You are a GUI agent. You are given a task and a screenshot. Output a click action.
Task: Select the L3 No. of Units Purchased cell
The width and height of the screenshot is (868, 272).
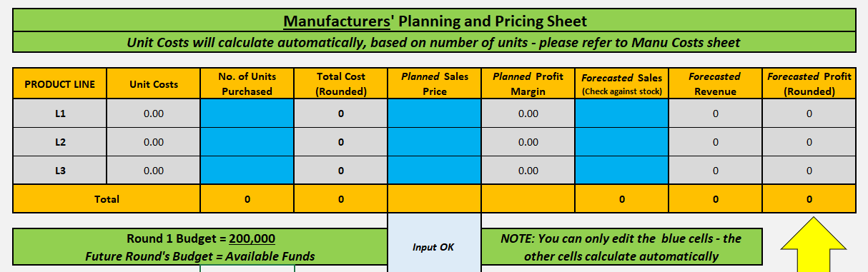pos(247,171)
